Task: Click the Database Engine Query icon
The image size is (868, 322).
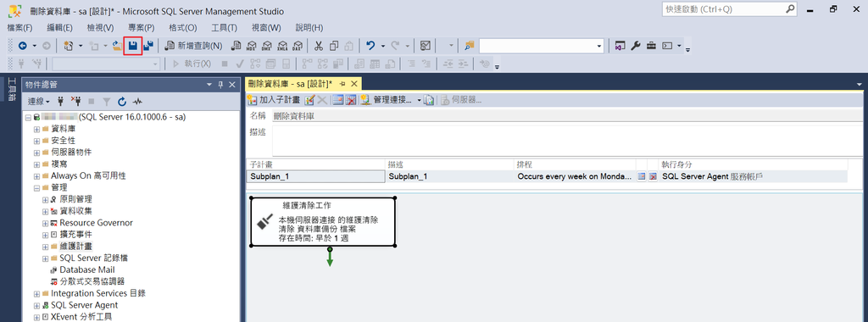Action: click(236, 46)
